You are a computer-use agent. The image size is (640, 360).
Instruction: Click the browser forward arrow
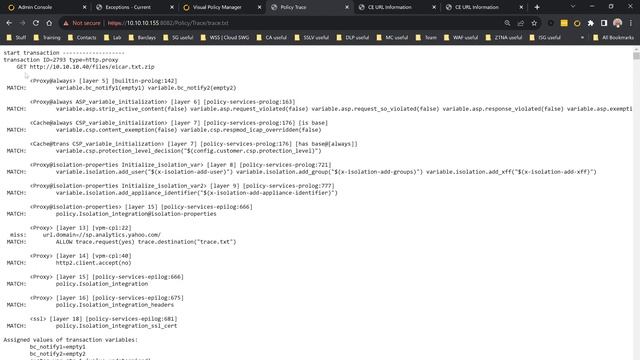coord(22,23)
